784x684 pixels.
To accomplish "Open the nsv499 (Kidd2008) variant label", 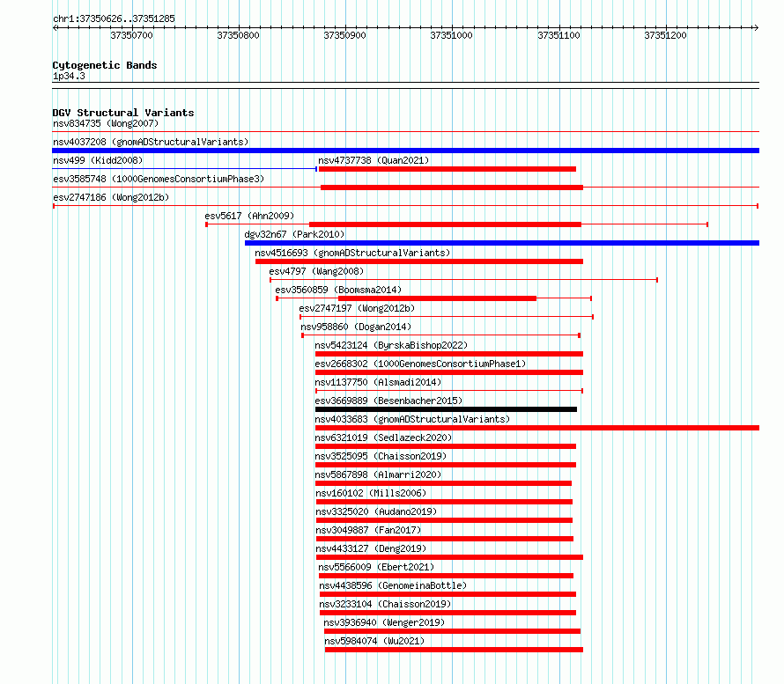I will pos(98,160).
